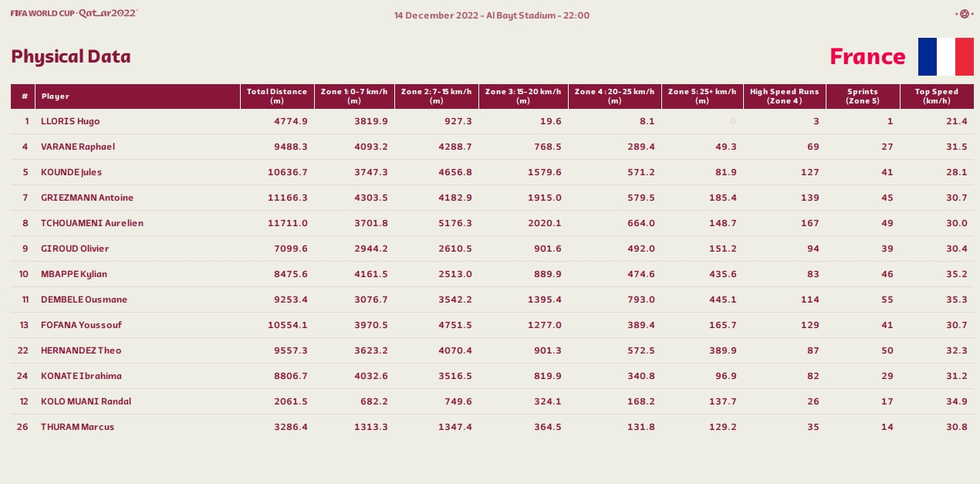Select player name FOFANA Youssouf

coord(81,325)
